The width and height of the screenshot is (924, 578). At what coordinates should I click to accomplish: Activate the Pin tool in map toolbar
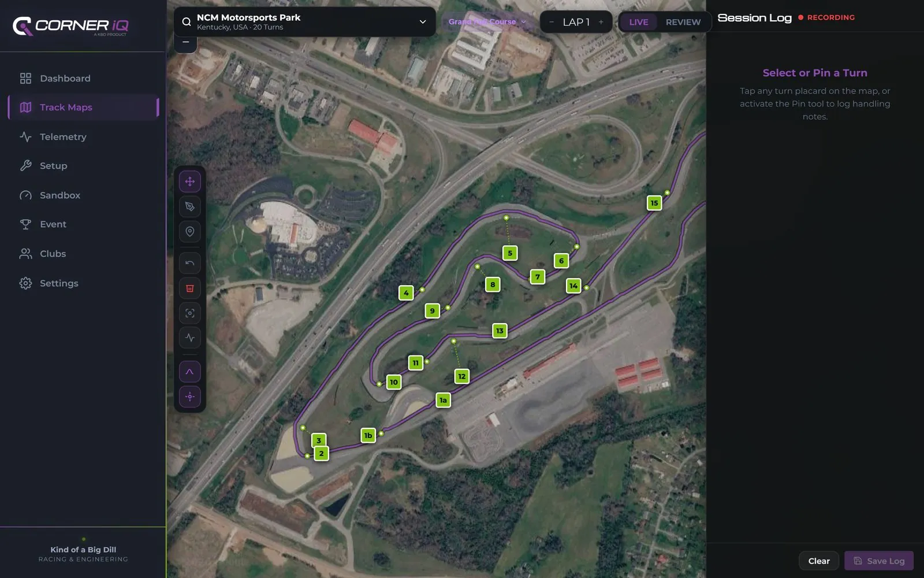pyautogui.click(x=190, y=232)
